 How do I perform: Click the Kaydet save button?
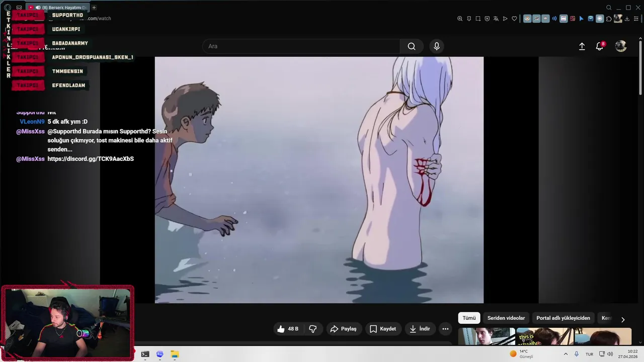pyautogui.click(x=383, y=329)
